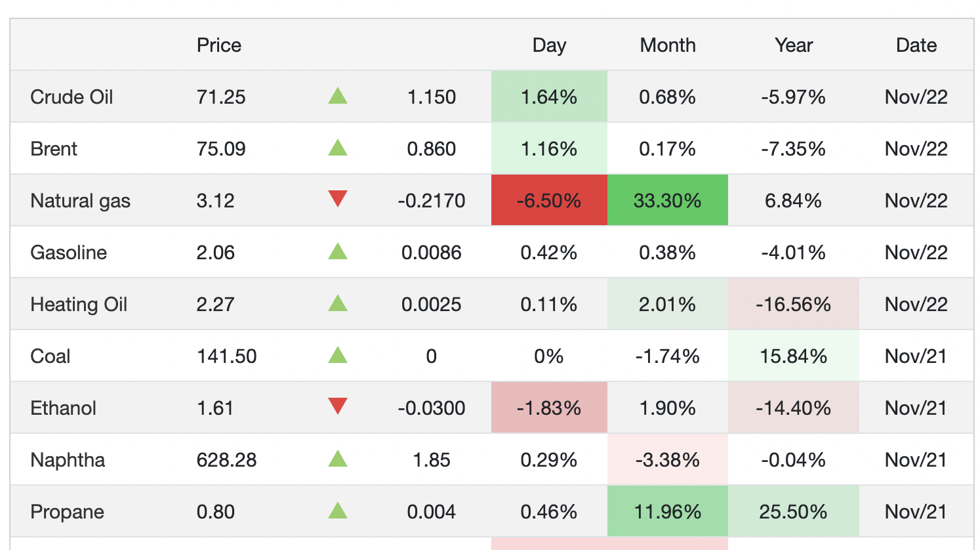Click the -0.0300 change value for Ethanol
Screen dimensions: 980x550
[x=432, y=408]
